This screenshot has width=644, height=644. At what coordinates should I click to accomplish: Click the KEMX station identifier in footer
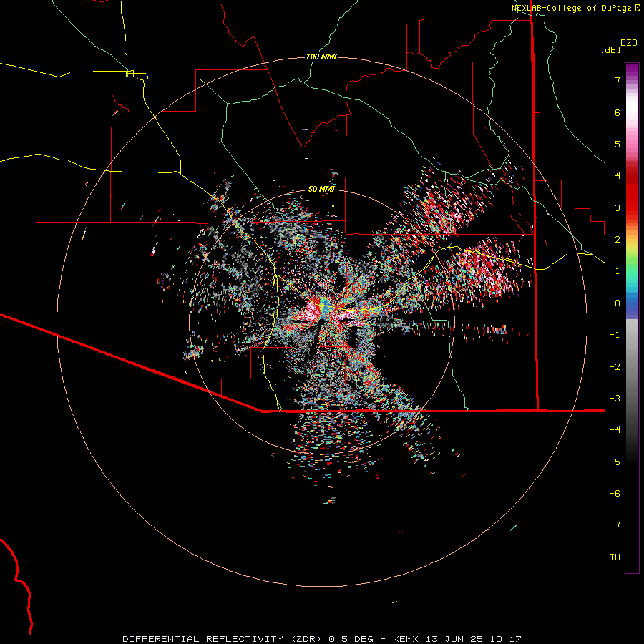pyautogui.click(x=406, y=639)
